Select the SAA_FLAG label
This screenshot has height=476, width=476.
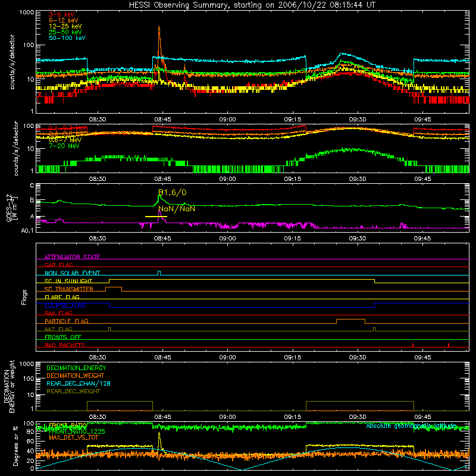pyautogui.click(x=58, y=313)
